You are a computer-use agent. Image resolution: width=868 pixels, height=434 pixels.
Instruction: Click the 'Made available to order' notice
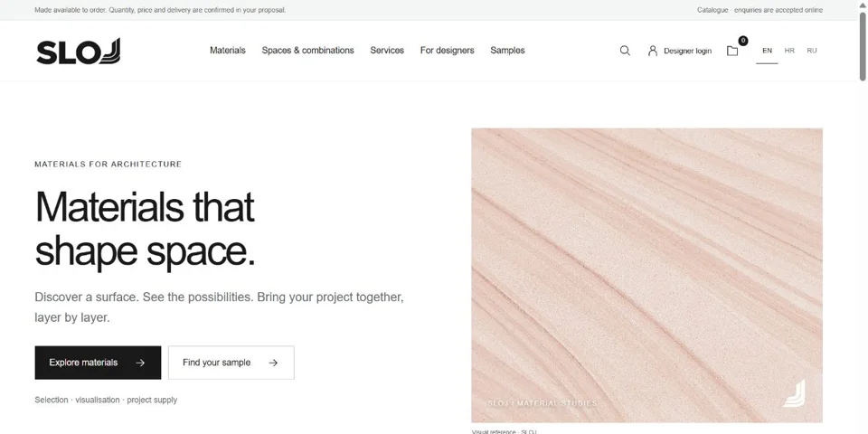pyautogui.click(x=160, y=10)
